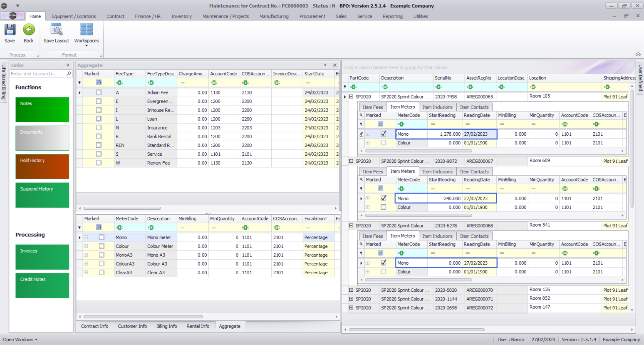Open the Maintenance / Projects ribbon tab
The height and width of the screenshot is (345, 644).
(225, 16)
